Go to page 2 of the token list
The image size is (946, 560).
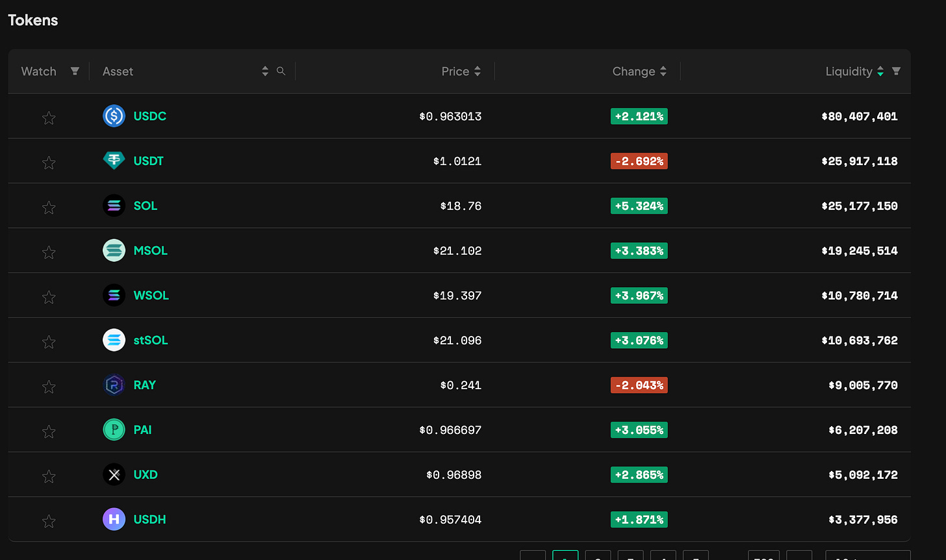[598, 557]
